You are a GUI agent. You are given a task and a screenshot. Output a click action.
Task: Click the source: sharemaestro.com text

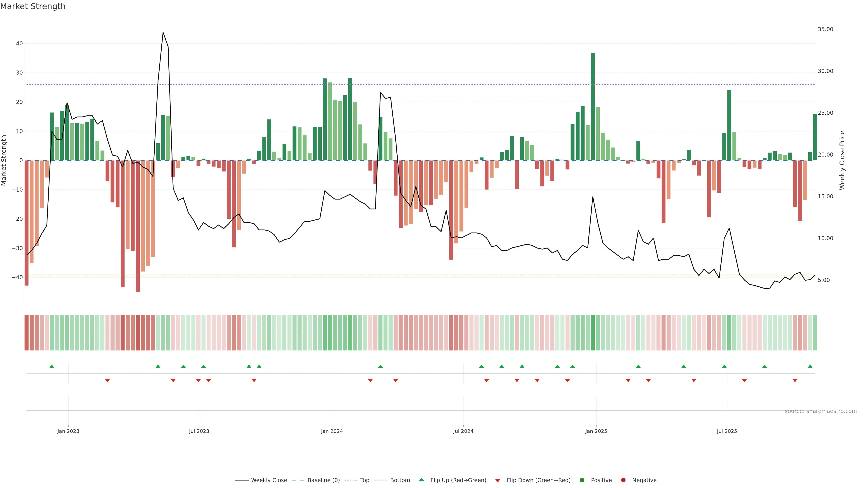821,411
